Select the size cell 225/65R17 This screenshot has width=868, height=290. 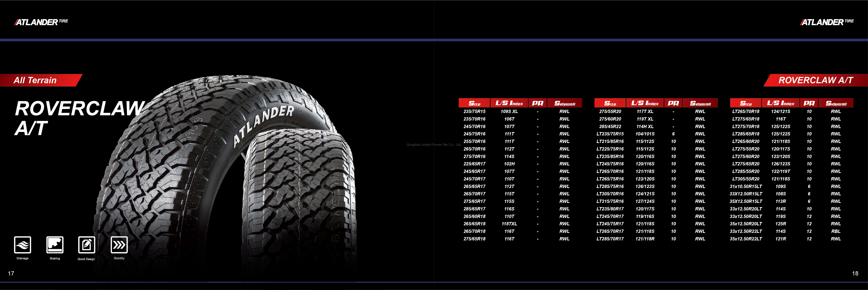pos(475,164)
